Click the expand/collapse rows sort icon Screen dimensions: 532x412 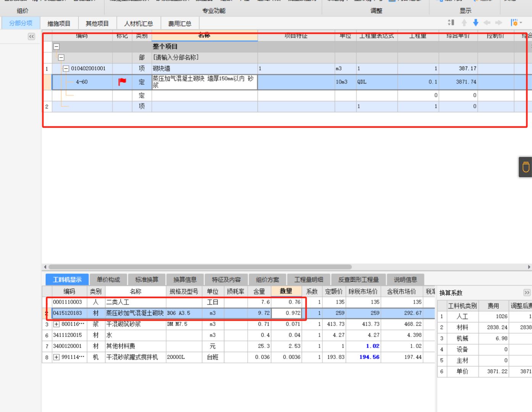pos(451,23)
